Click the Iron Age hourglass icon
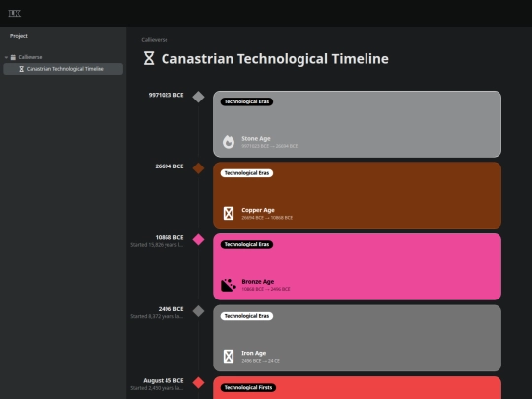 229,357
